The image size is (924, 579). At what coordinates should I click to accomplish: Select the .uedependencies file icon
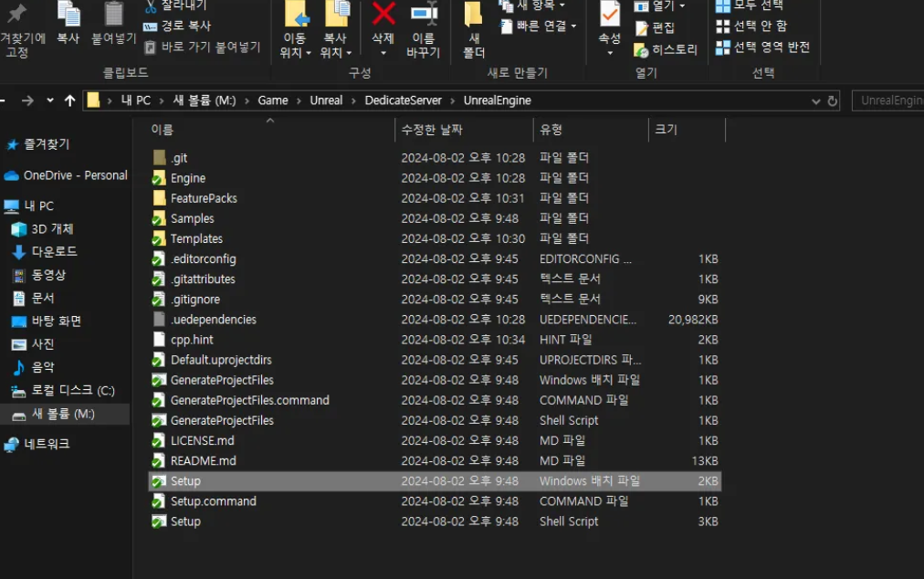tap(159, 319)
